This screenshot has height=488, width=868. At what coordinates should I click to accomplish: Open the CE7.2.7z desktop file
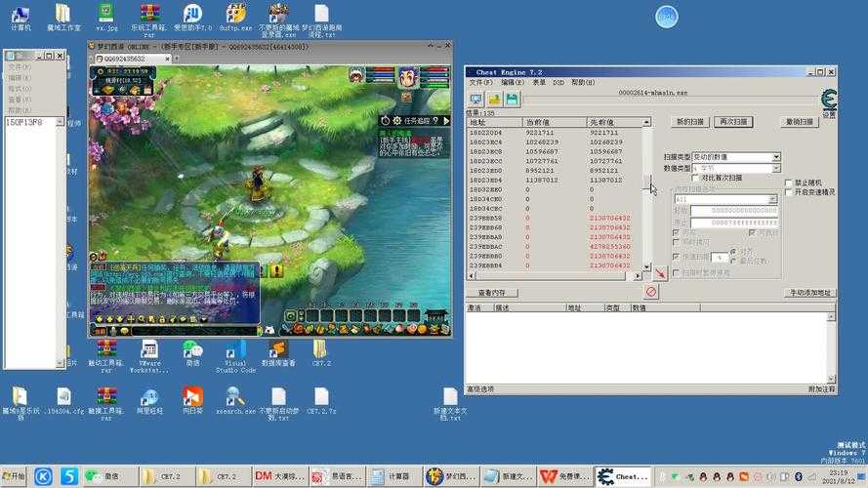click(x=321, y=400)
